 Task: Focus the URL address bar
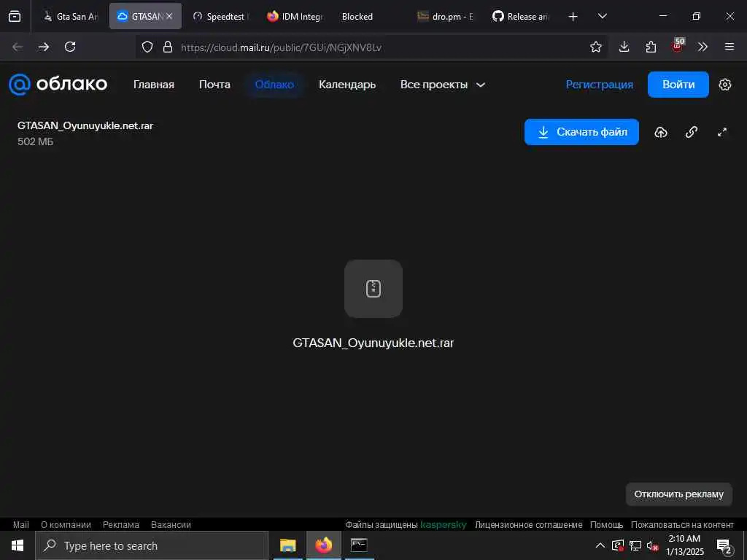[x=371, y=47]
